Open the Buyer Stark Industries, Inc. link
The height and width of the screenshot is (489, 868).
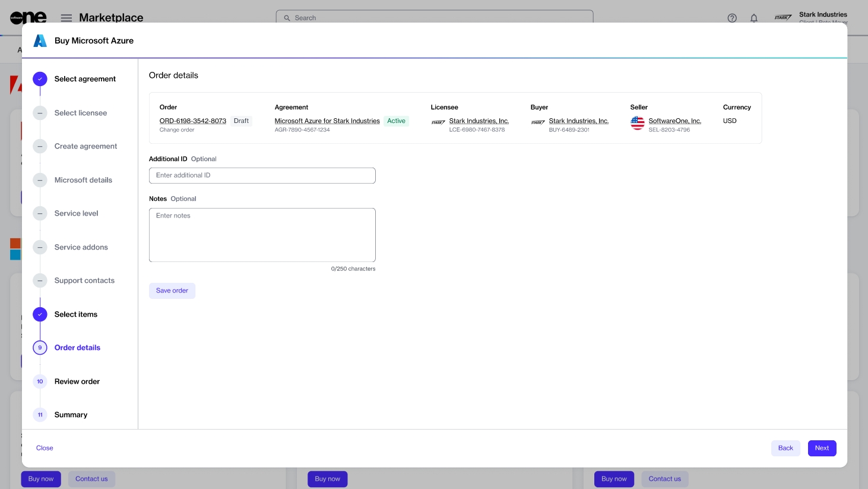coord(578,121)
